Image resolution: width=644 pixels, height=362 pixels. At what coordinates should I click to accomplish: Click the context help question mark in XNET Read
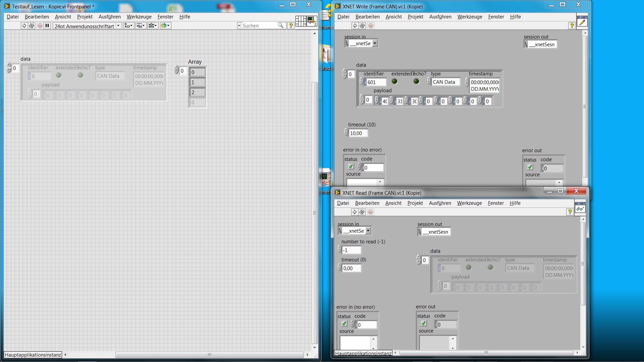click(x=570, y=212)
